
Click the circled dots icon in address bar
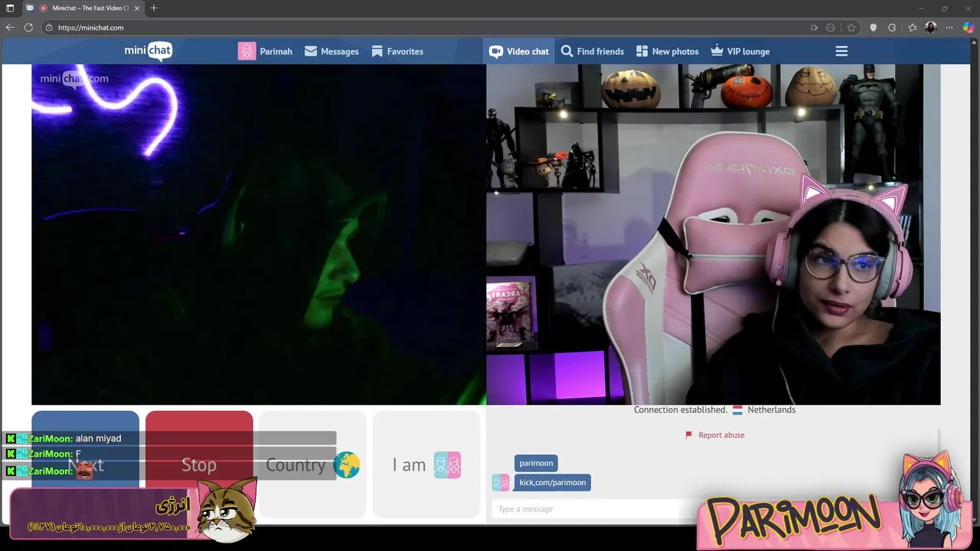point(831,28)
